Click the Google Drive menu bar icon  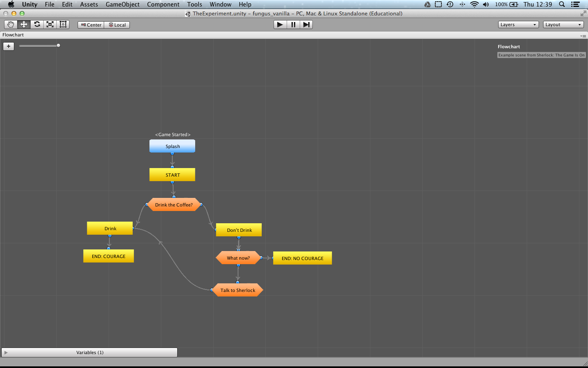pos(427,4)
